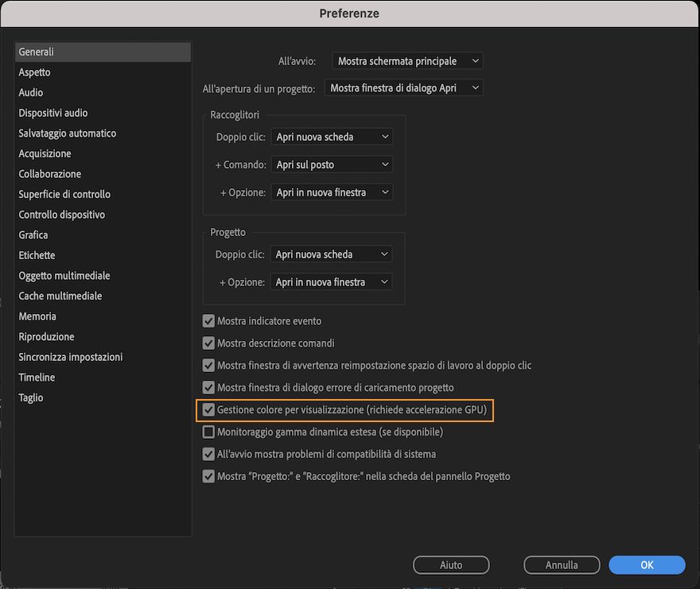
Task: Open the "+ Comando" dropdown menu
Action: (x=332, y=164)
